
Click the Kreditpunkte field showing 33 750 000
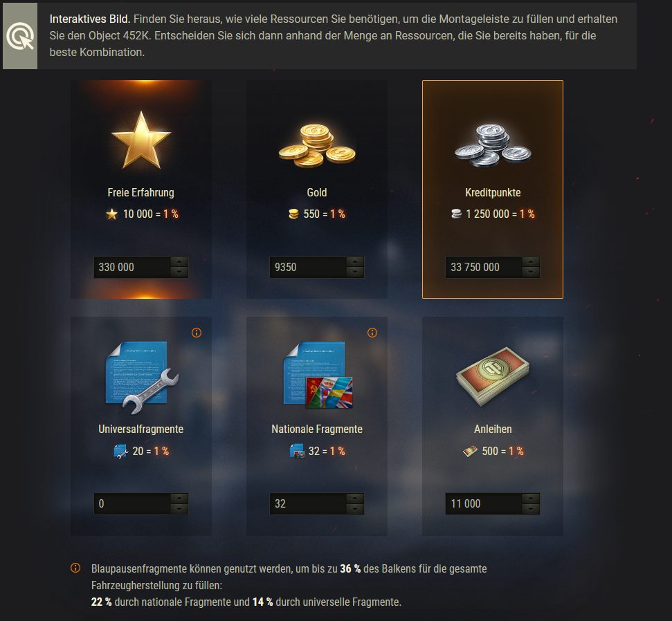(484, 267)
